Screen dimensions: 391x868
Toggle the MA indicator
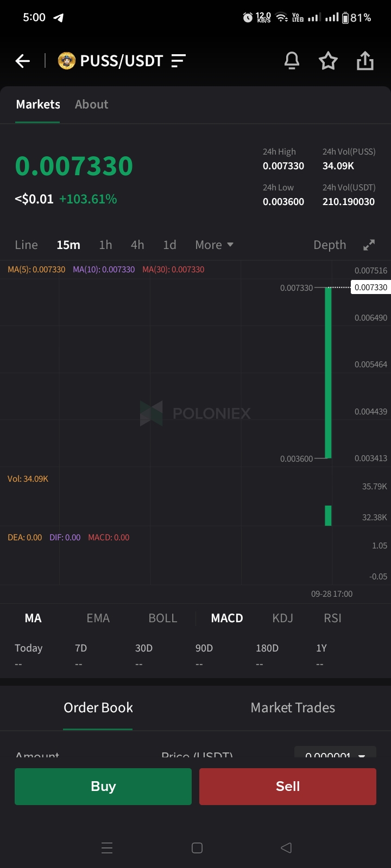(x=33, y=618)
